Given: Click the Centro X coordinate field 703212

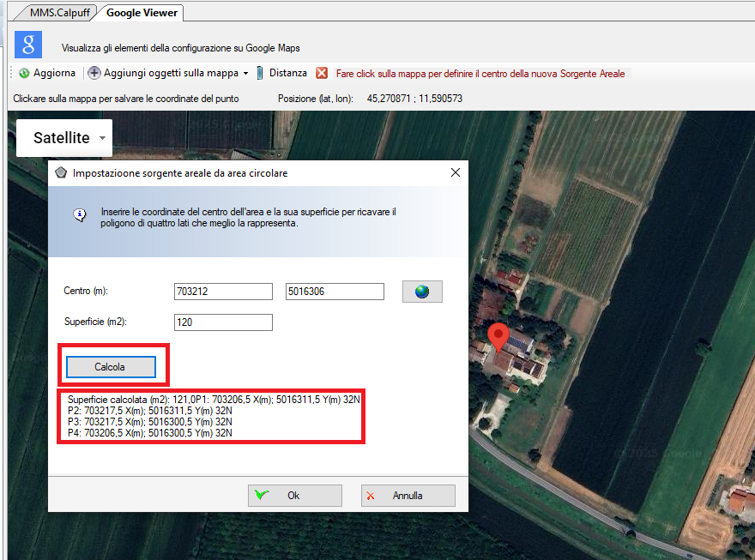Looking at the screenshot, I should pos(223,292).
